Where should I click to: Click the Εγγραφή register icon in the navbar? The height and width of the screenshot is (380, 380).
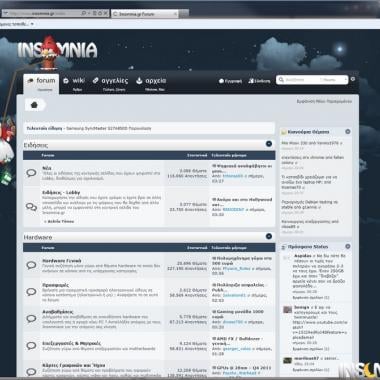click(221, 81)
